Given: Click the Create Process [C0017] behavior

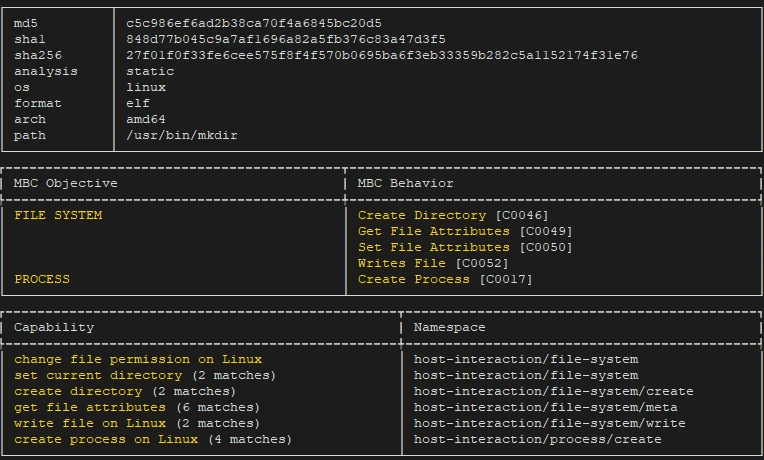Looking at the screenshot, I should pos(445,279).
